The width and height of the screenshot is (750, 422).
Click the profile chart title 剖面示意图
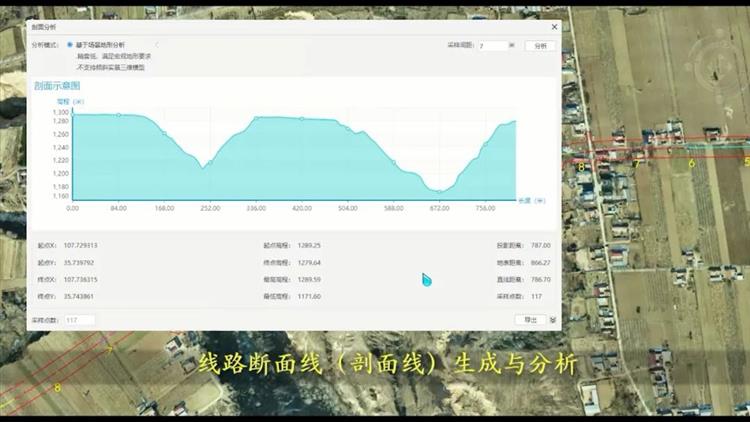[57, 86]
